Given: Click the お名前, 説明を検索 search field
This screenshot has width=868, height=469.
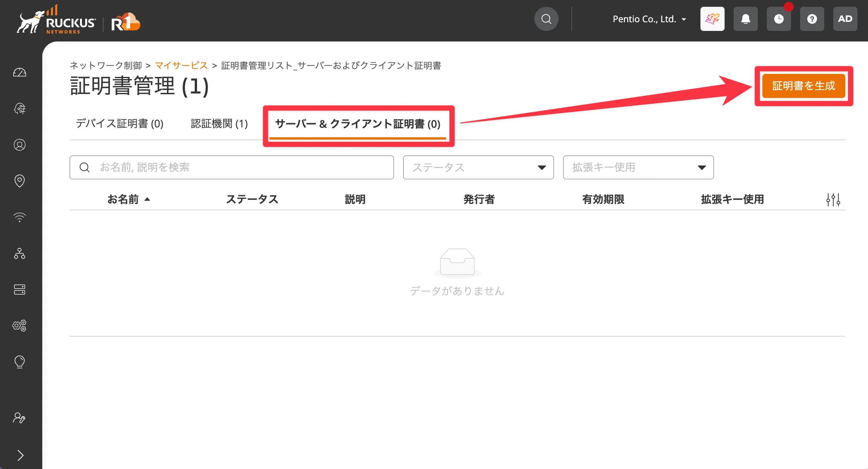Looking at the screenshot, I should pos(232,167).
